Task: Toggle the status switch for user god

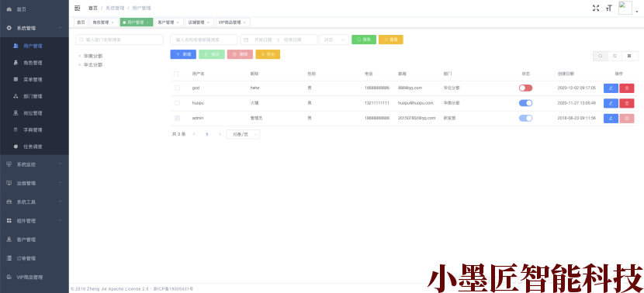Action: pos(526,88)
